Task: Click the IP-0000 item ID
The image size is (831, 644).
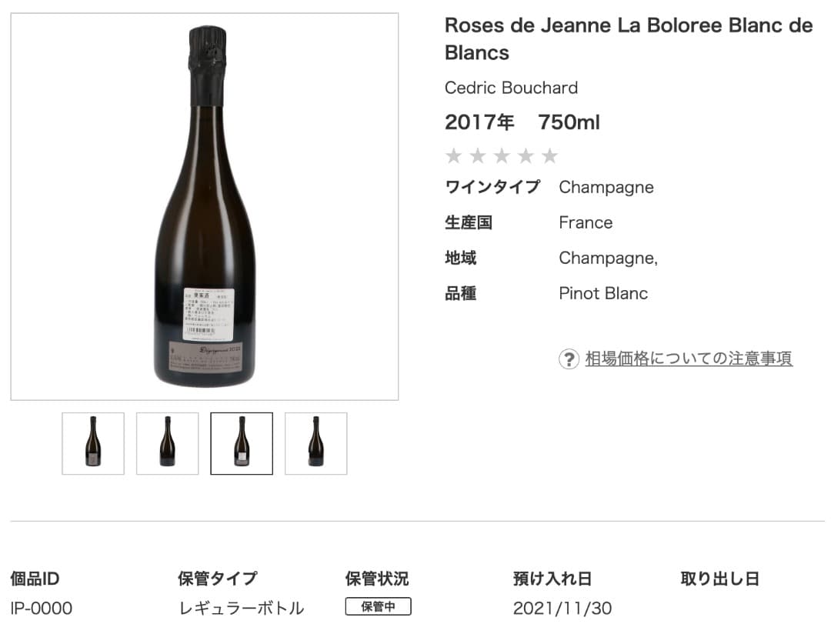Action: tap(42, 609)
